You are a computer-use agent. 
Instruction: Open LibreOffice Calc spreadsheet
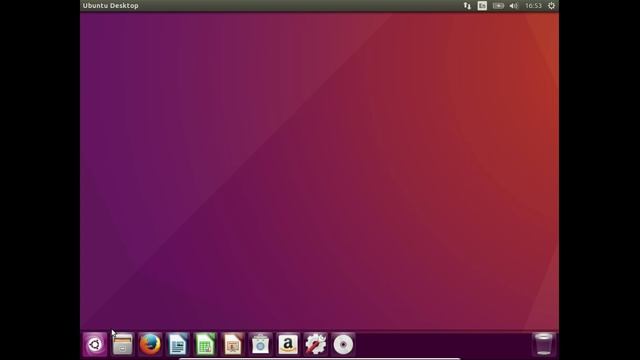(205, 344)
